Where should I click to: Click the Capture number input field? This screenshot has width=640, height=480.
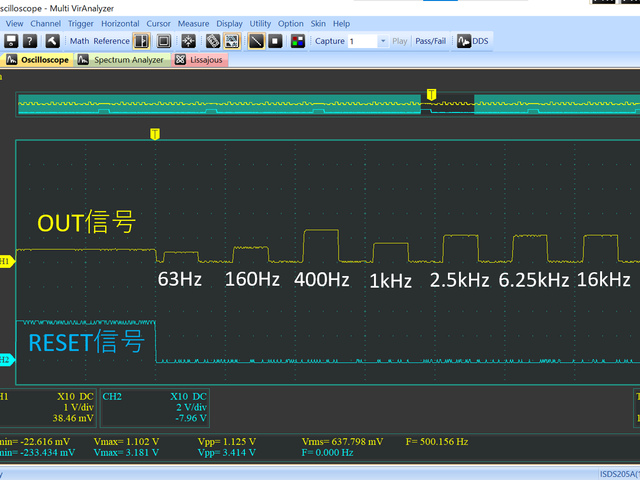point(361,41)
